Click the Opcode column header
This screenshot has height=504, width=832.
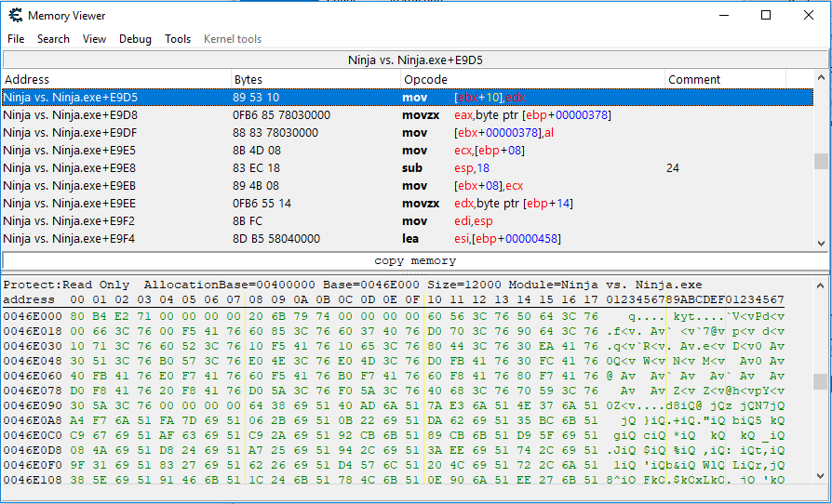click(532, 79)
